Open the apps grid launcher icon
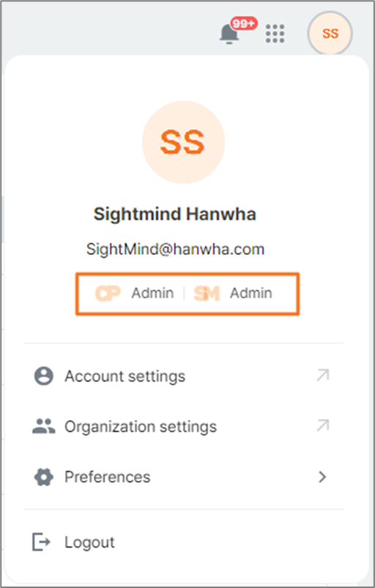 (275, 34)
